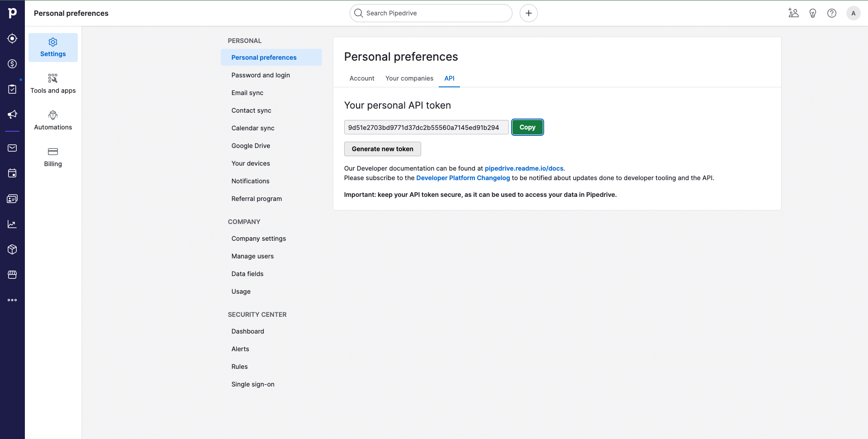
Task: Click the quick add plus button
Action: click(528, 13)
